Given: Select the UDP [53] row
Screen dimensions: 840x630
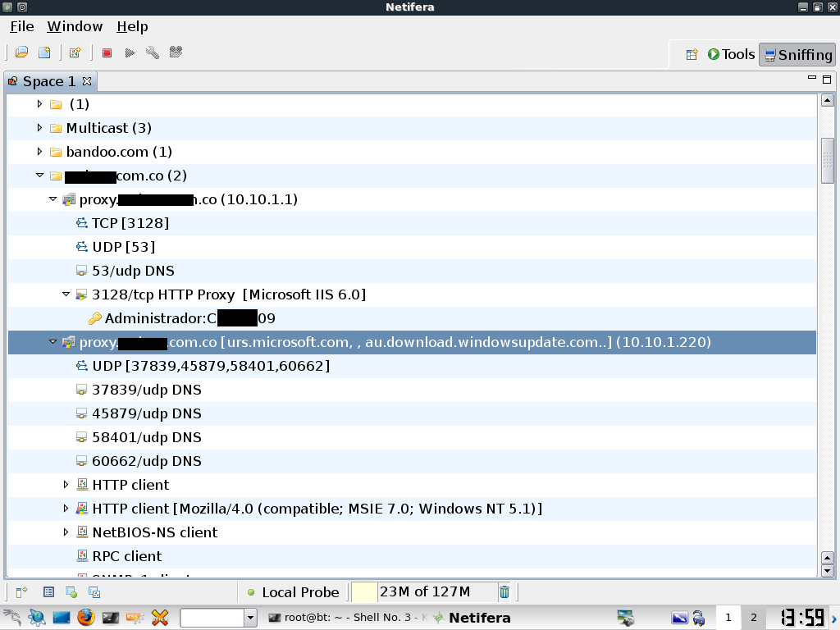Looking at the screenshot, I should 412,247.
